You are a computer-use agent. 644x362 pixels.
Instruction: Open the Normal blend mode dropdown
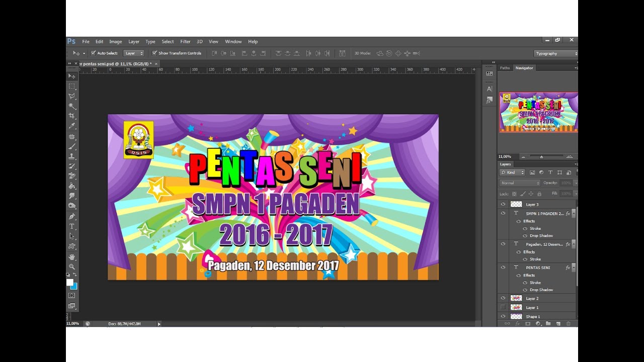click(x=520, y=183)
